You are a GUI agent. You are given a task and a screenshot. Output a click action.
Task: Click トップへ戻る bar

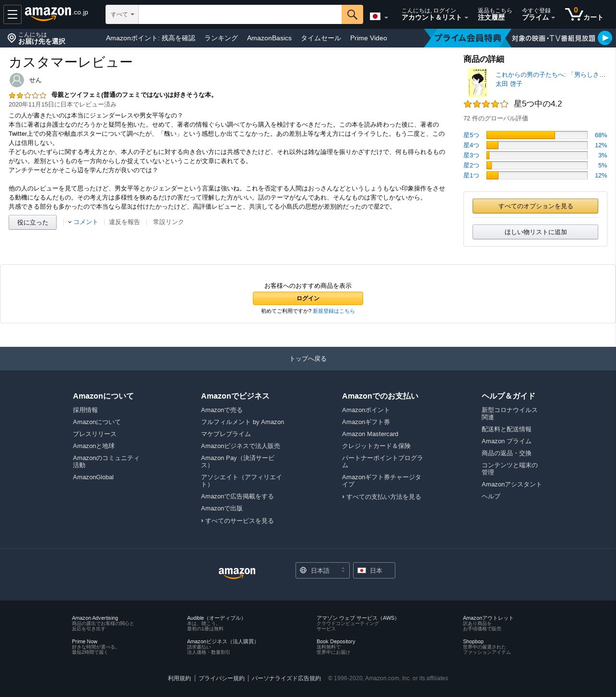308,358
